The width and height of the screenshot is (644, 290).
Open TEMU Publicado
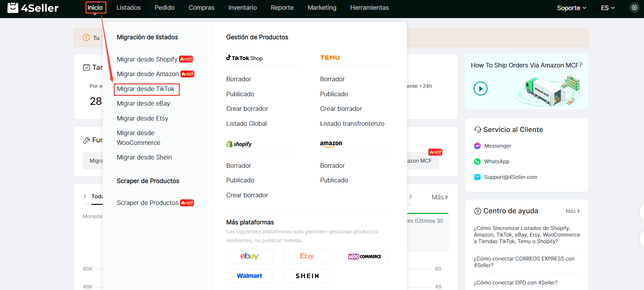334,94
